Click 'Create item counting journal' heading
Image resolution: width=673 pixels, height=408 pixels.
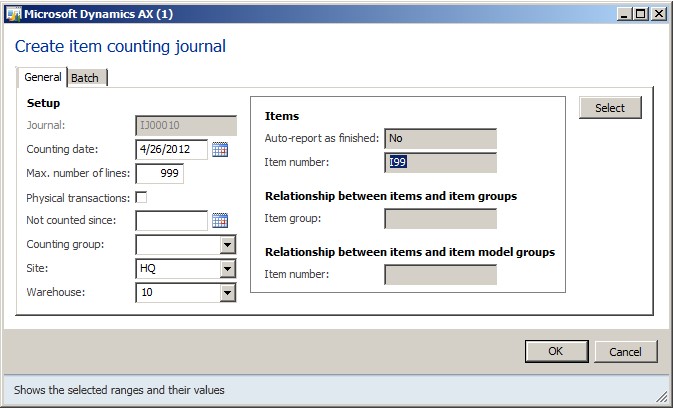[x=120, y=46]
